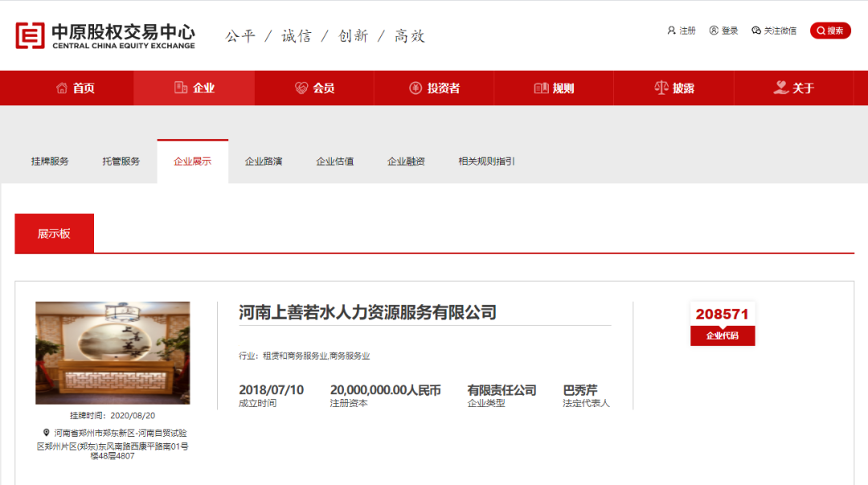The height and width of the screenshot is (485, 868).
Task: Click the 注册 user register icon
Action: click(671, 31)
